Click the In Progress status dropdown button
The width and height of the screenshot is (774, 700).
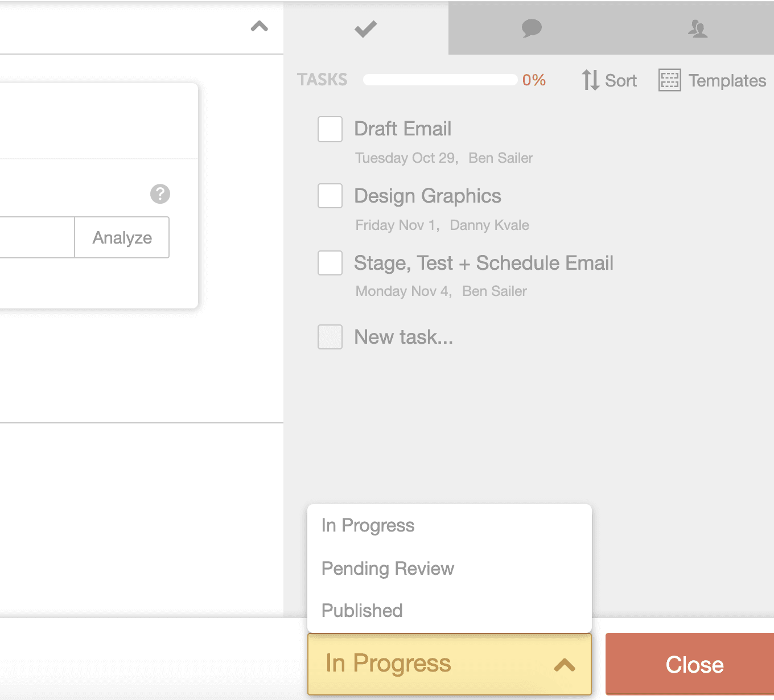[x=450, y=664]
